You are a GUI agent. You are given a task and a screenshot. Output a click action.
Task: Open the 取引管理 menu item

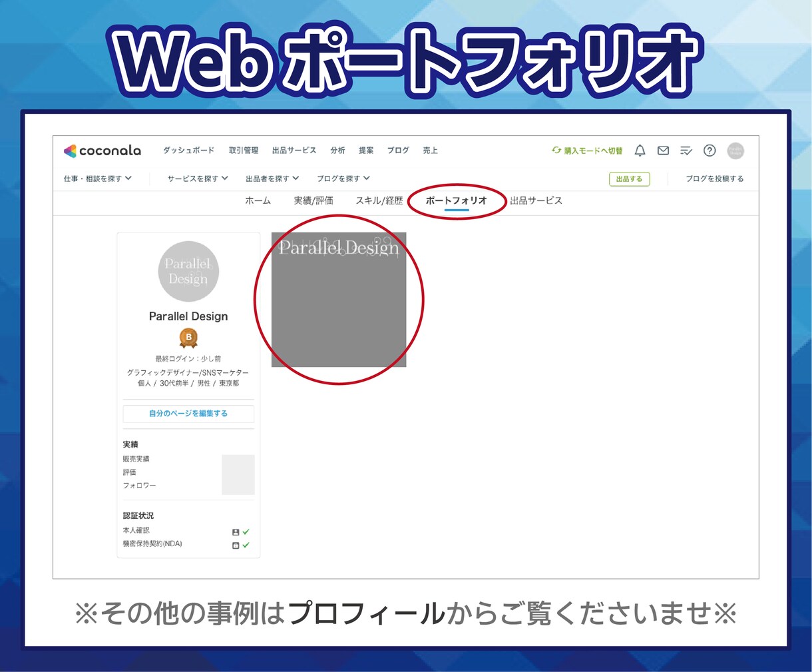(x=244, y=151)
